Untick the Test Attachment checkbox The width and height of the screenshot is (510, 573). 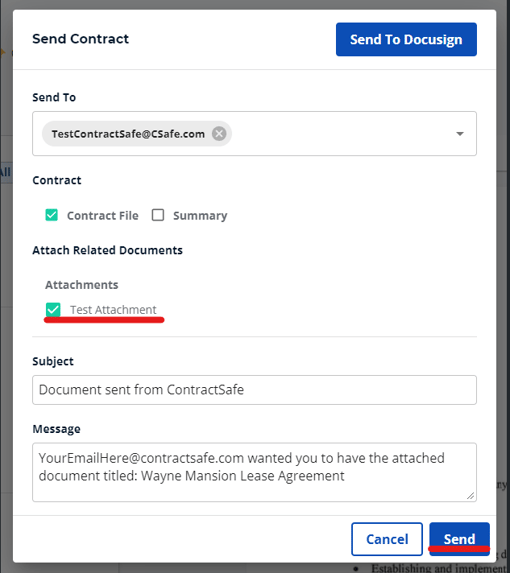(53, 310)
